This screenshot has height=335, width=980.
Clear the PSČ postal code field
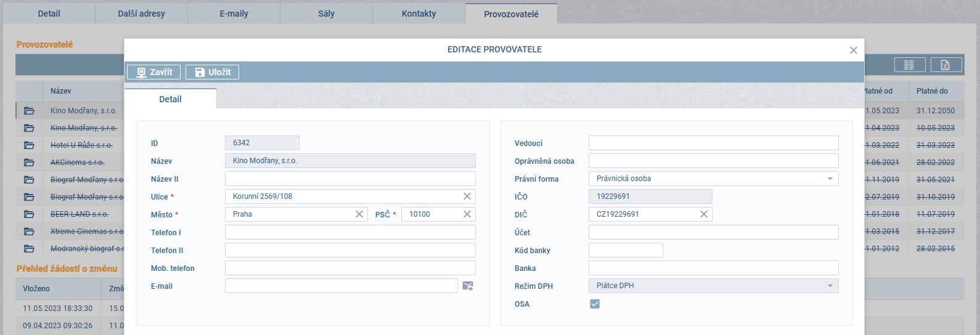(x=467, y=214)
